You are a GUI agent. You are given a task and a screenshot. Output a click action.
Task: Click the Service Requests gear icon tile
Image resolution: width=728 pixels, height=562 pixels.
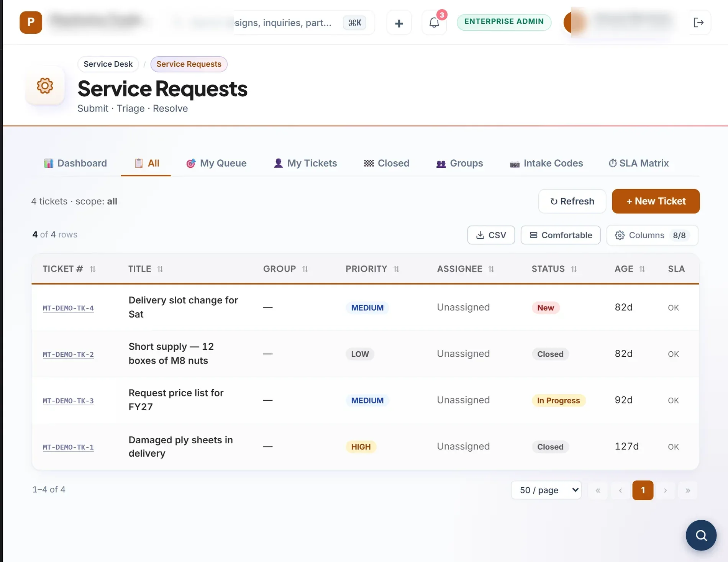tap(45, 85)
